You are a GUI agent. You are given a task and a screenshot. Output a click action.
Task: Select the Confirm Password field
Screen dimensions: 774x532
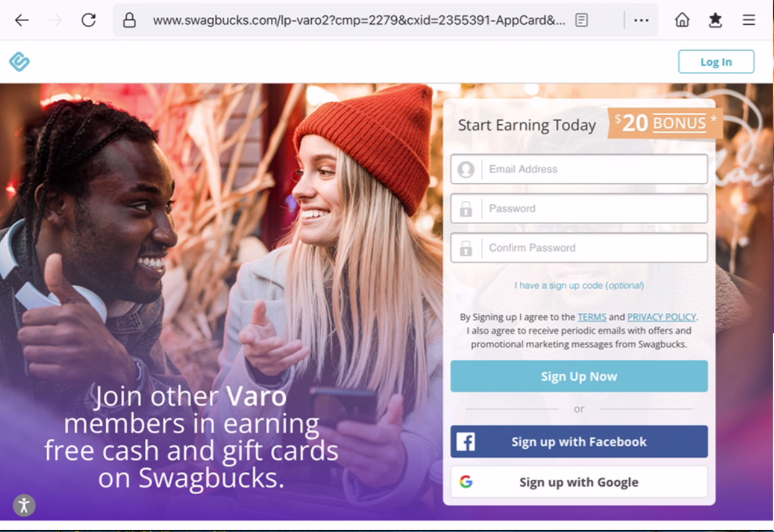click(579, 248)
